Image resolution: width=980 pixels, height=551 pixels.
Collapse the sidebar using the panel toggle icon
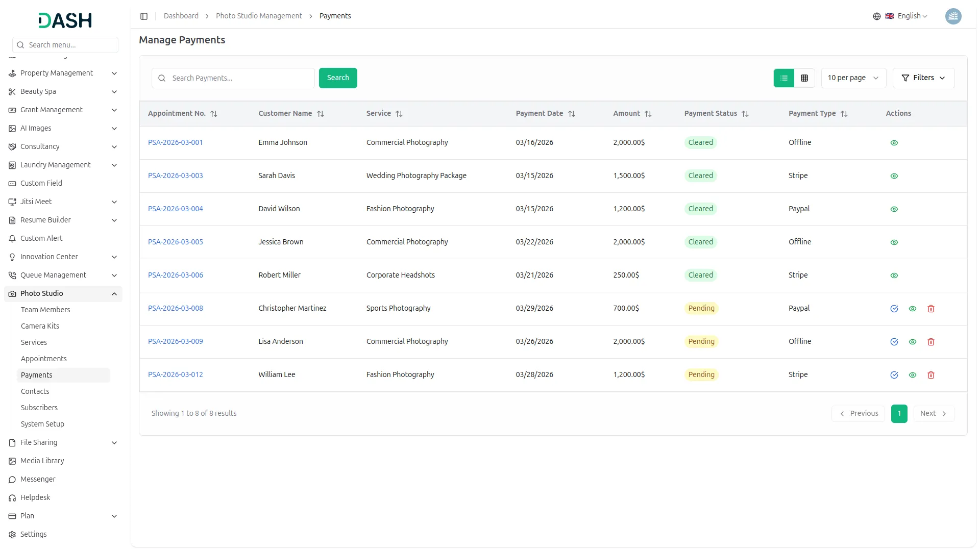[144, 16]
